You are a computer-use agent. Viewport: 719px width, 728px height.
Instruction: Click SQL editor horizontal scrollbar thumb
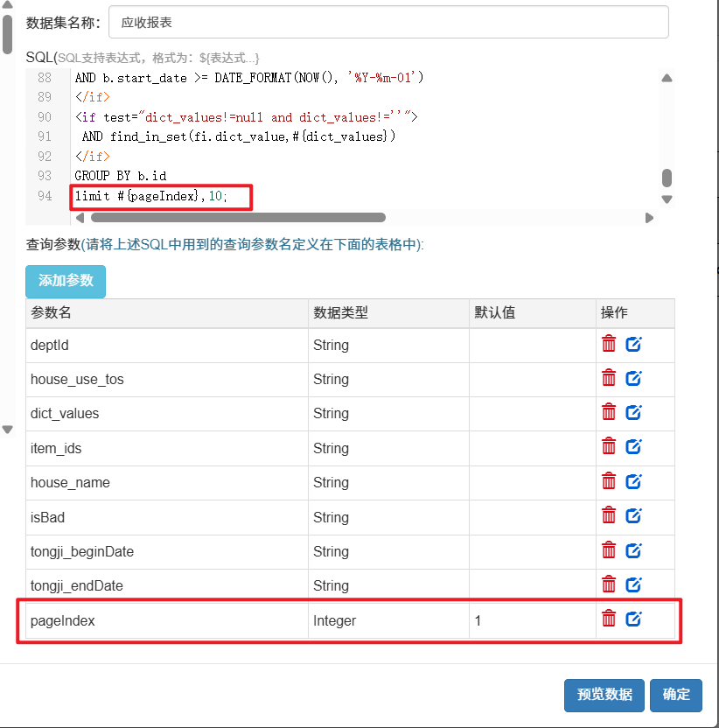238,217
